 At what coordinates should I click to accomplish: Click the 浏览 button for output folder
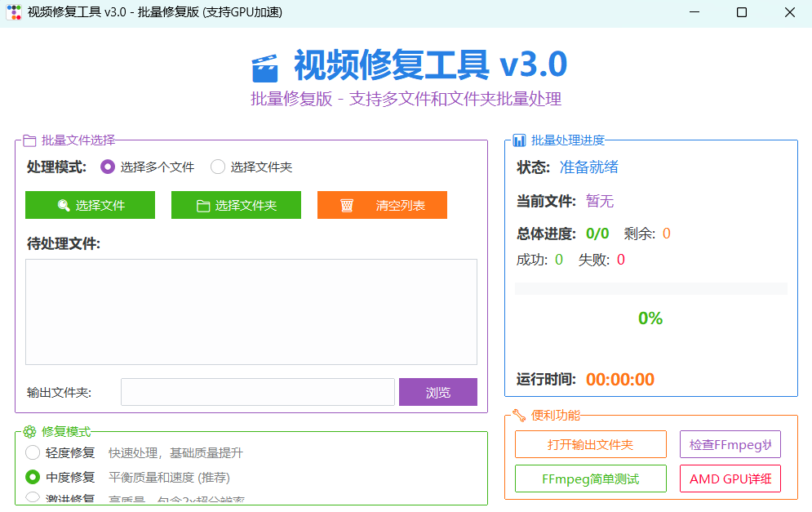click(x=437, y=392)
